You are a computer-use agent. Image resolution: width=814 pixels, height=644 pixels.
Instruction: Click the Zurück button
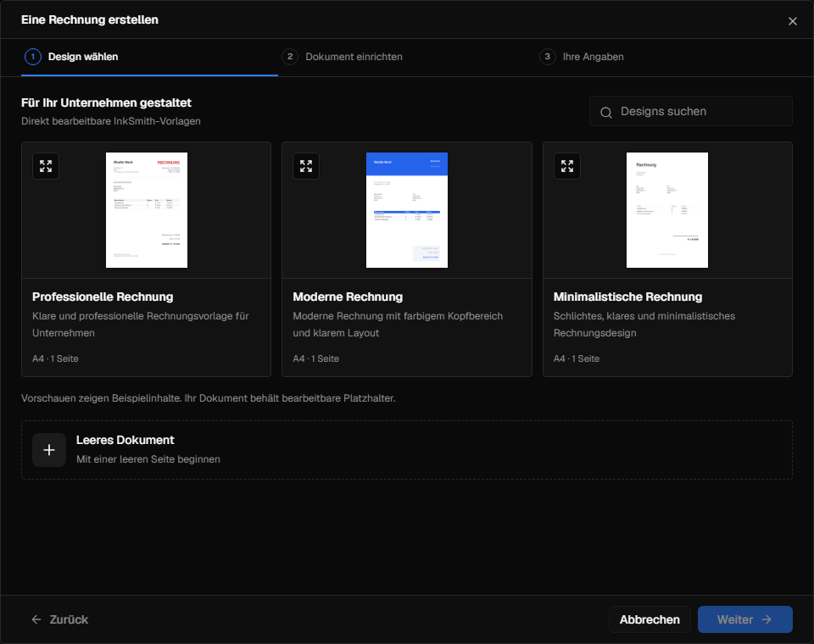(x=59, y=619)
